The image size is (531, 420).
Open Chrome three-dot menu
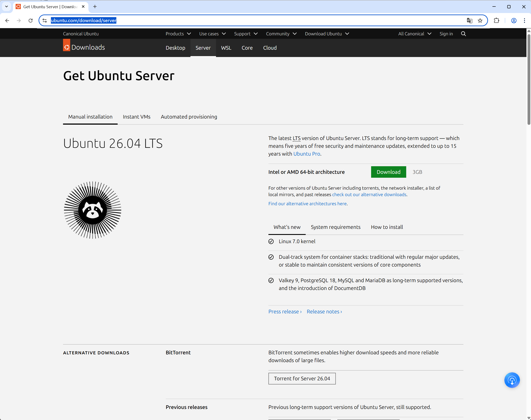(524, 21)
